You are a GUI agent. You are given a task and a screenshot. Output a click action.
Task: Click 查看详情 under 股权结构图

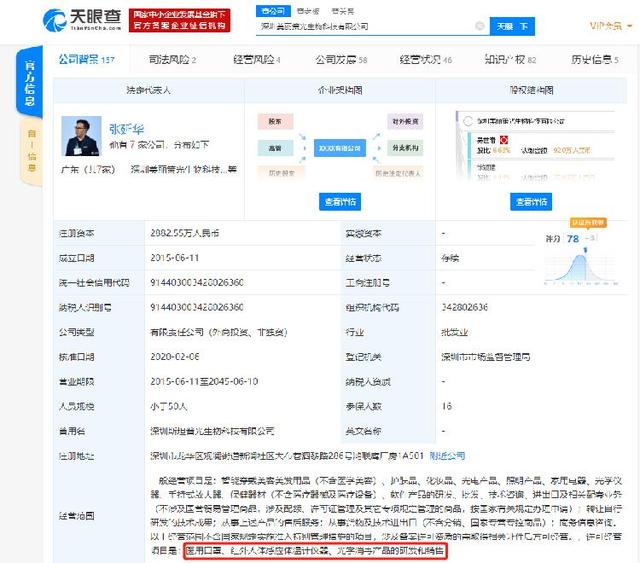tap(531, 202)
